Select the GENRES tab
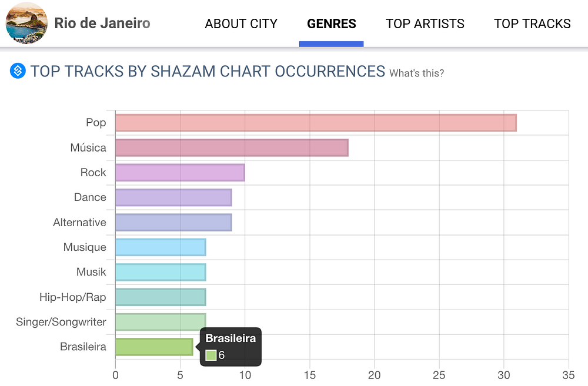Image resolution: width=588 pixels, height=386 pixels. click(332, 24)
